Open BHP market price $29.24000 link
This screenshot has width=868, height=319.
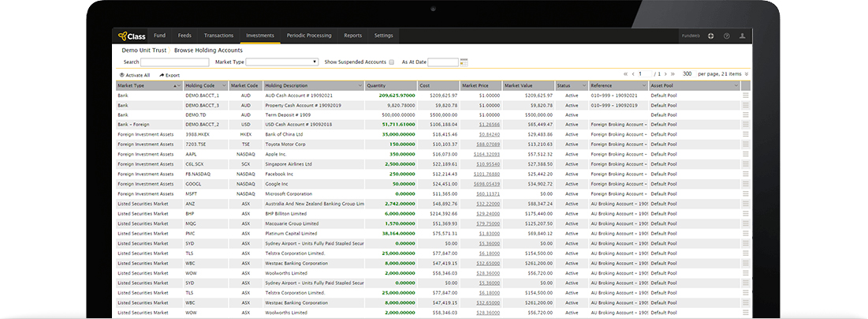pyautogui.click(x=488, y=214)
